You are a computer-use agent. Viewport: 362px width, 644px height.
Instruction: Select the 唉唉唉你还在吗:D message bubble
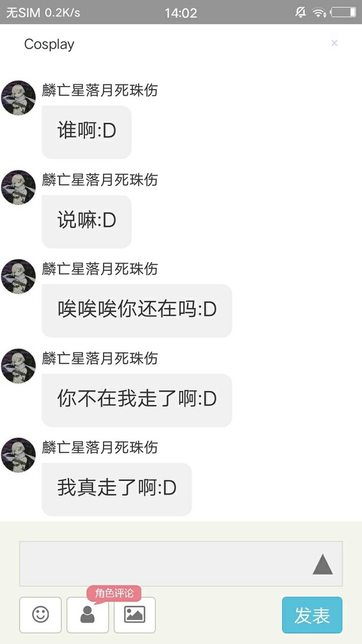tap(137, 311)
